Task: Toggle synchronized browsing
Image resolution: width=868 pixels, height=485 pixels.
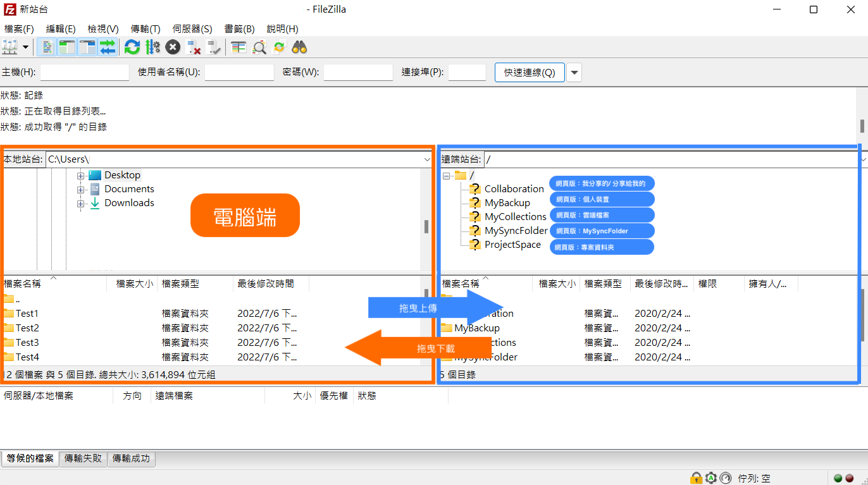Action: coord(279,47)
